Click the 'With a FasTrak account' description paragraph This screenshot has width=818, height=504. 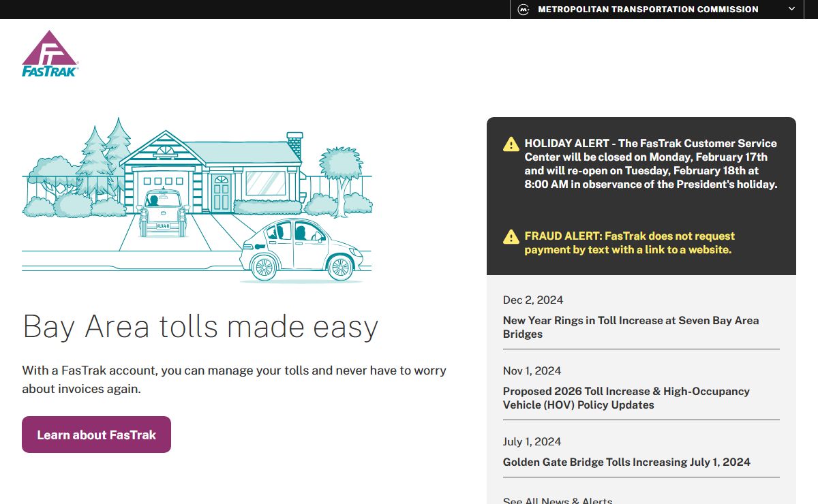tap(234, 380)
